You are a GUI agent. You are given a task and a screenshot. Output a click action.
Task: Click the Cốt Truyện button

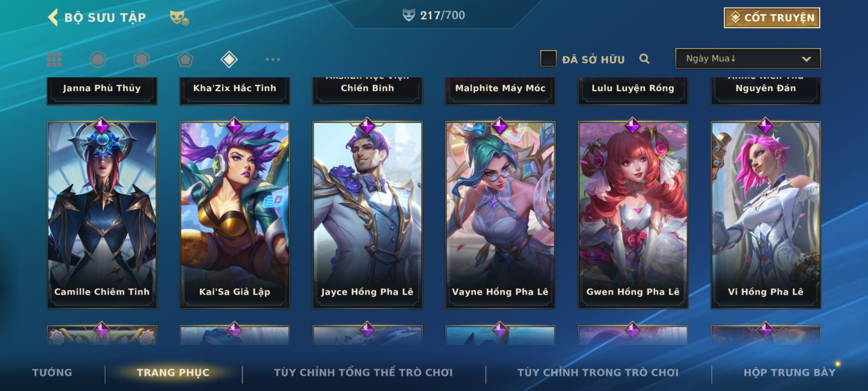pyautogui.click(x=772, y=18)
